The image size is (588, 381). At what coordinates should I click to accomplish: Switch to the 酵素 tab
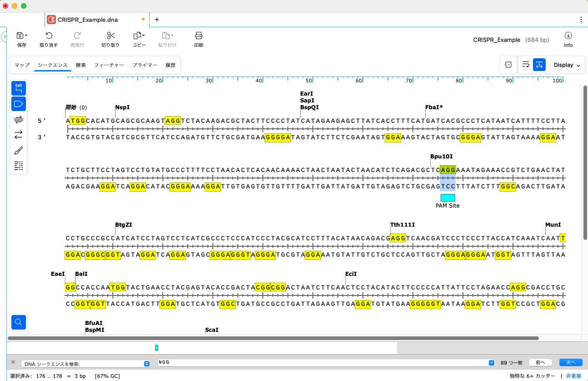[80, 65]
